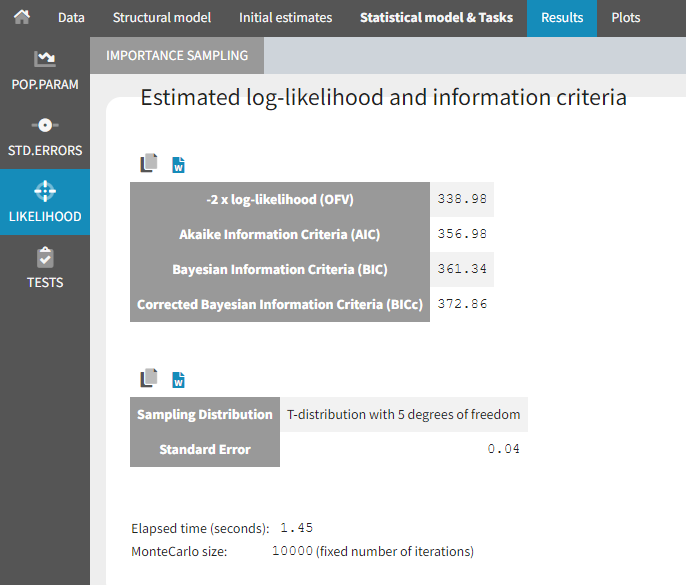686x585 pixels.
Task: Select the Importance Sampling sub-tab
Action: click(177, 56)
